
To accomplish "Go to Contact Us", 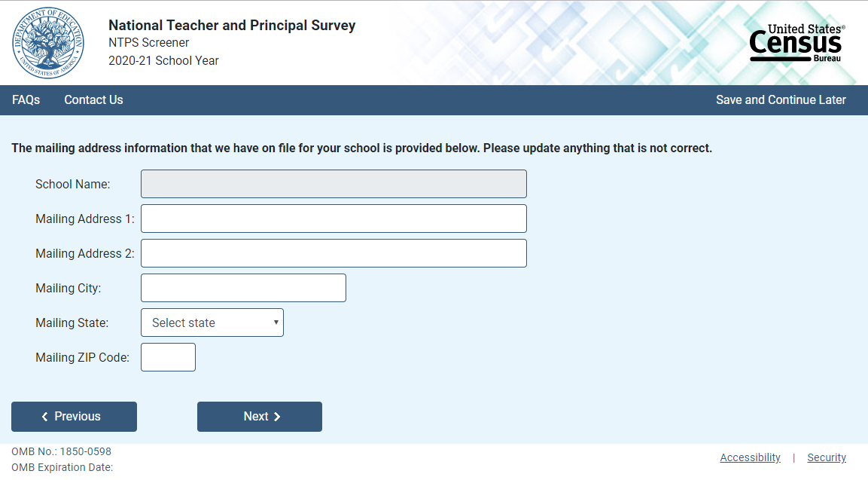I will coord(93,100).
